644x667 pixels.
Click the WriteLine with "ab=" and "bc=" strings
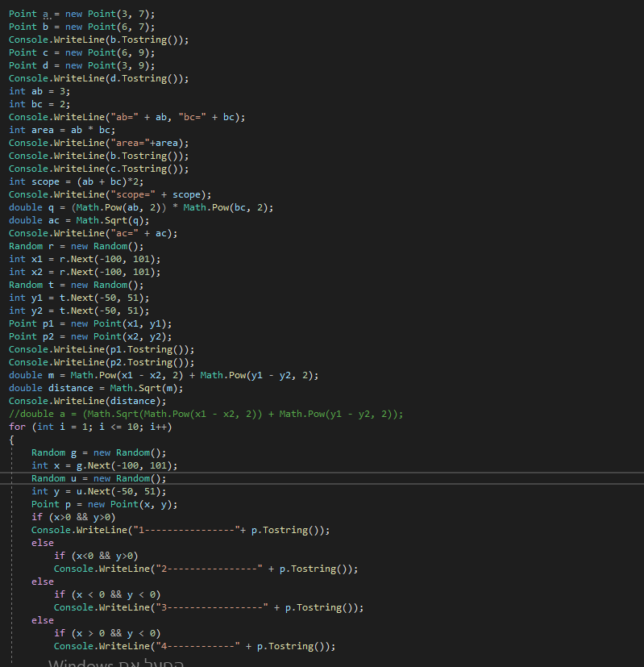click(127, 118)
